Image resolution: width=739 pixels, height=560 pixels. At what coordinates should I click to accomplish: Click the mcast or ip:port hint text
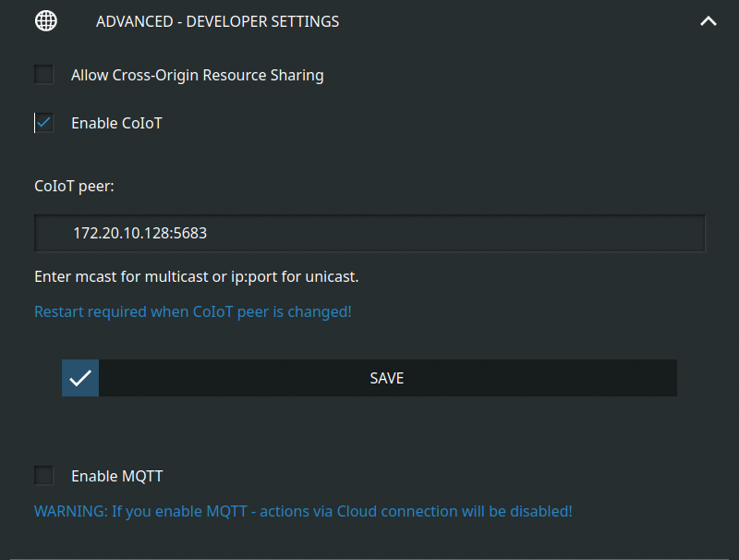click(x=196, y=276)
